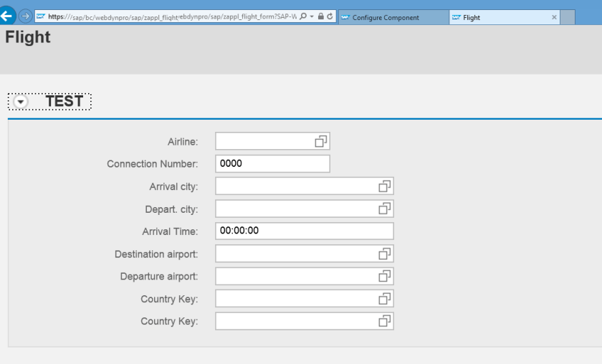The image size is (602, 364).
Task: Open value help for first Country Key
Action: pyautogui.click(x=385, y=299)
